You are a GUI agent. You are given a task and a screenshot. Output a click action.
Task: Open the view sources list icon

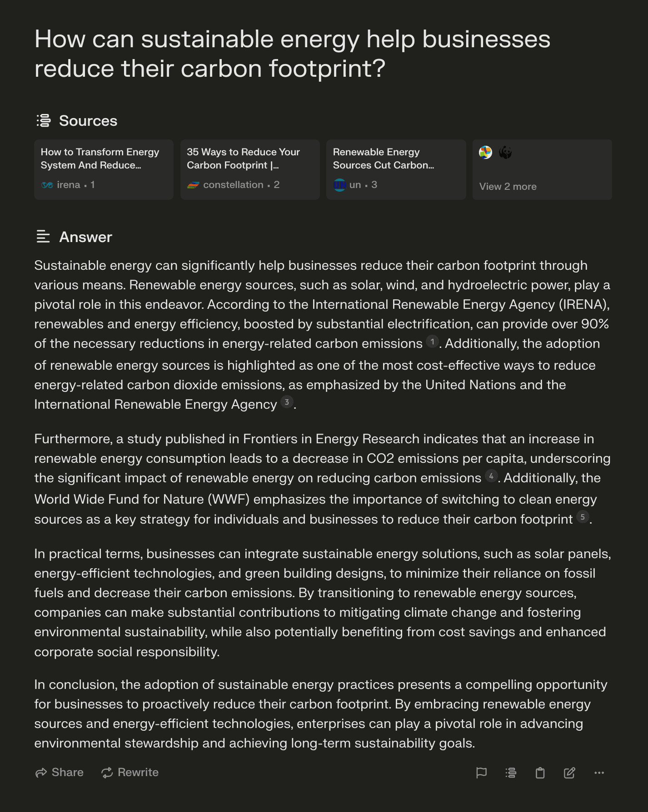[x=511, y=772]
